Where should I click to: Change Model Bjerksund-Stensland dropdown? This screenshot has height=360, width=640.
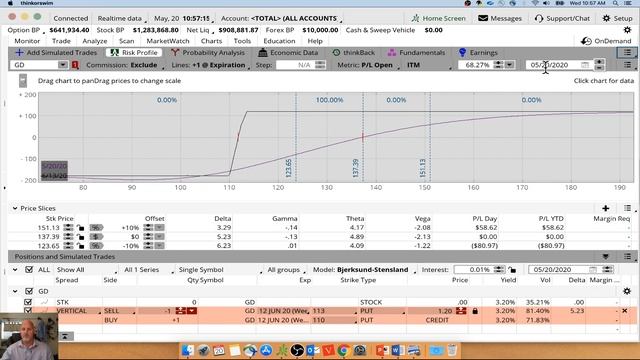[364, 269]
